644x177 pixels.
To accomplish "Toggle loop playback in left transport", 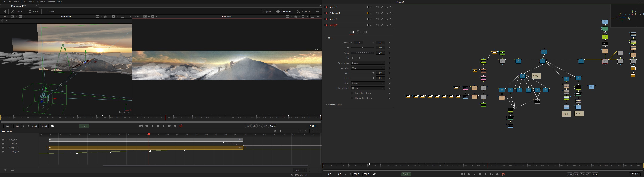I will 181,126.
